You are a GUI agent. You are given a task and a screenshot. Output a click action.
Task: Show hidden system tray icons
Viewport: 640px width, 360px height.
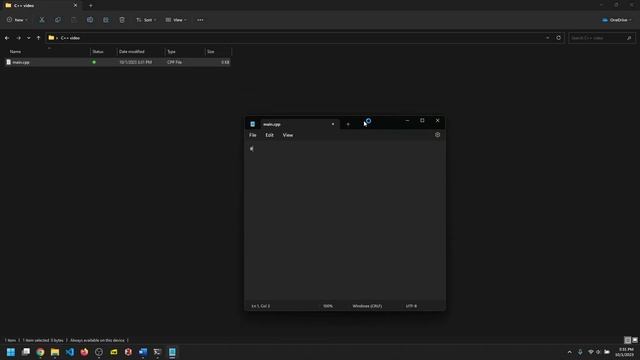coord(570,352)
